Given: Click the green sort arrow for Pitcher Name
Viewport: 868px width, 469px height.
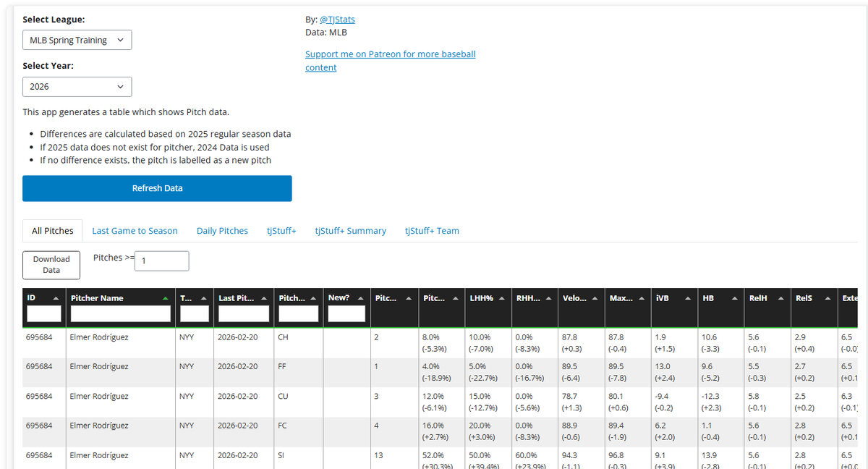Looking at the screenshot, I should (167, 298).
